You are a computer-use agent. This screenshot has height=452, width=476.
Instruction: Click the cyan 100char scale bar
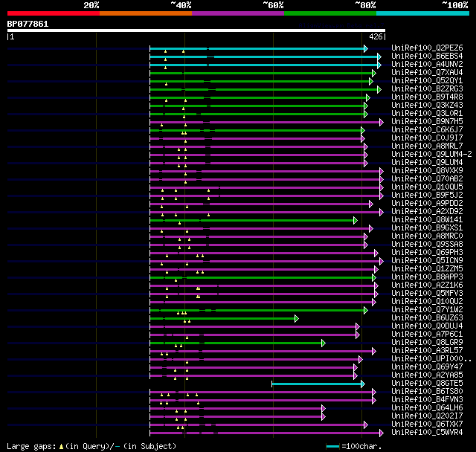click(332, 446)
